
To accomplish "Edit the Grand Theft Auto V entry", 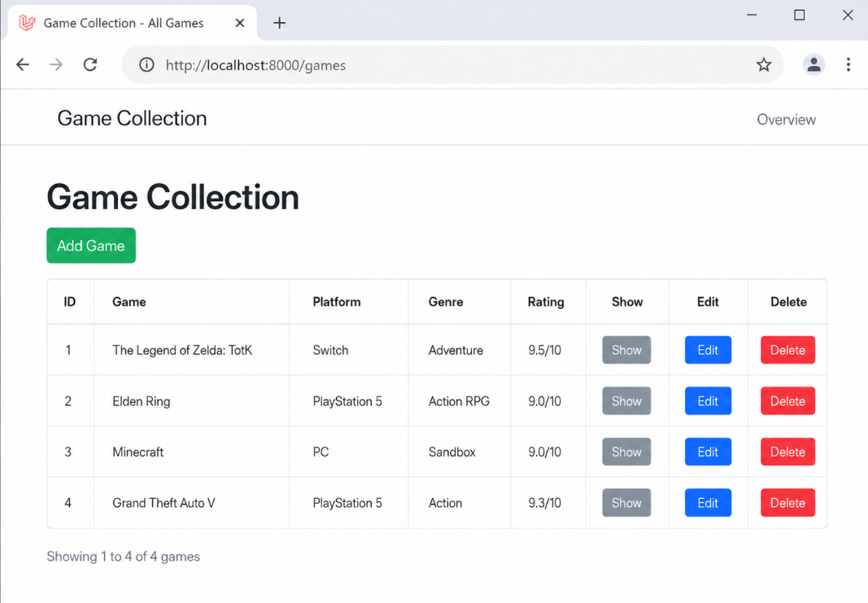I will [708, 503].
